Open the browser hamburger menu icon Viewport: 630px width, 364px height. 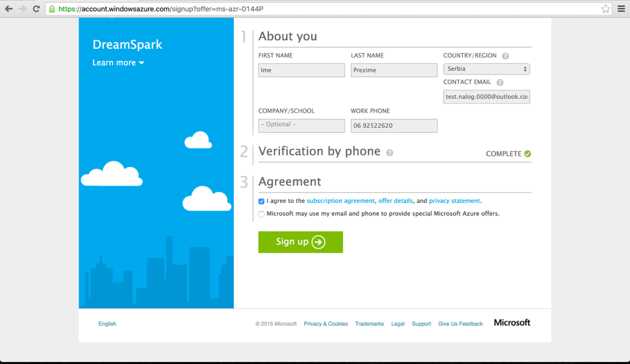point(621,9)
